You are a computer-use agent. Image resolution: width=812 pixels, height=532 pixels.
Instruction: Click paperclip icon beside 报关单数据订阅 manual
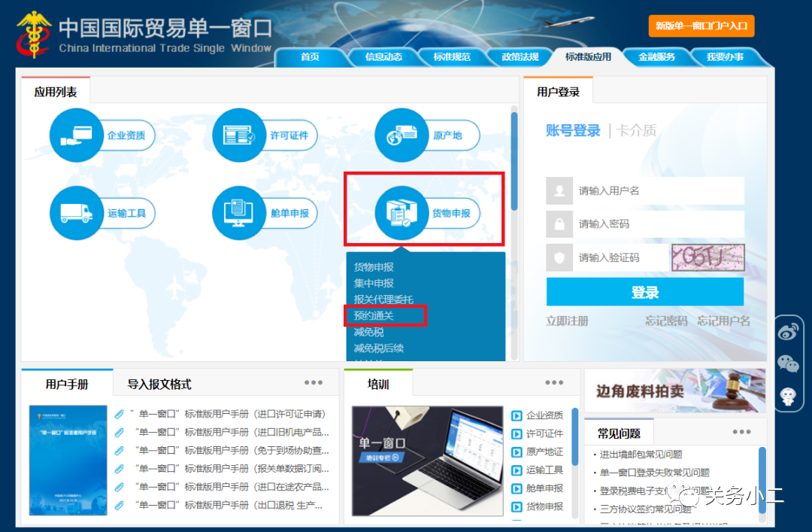[119, 469]
